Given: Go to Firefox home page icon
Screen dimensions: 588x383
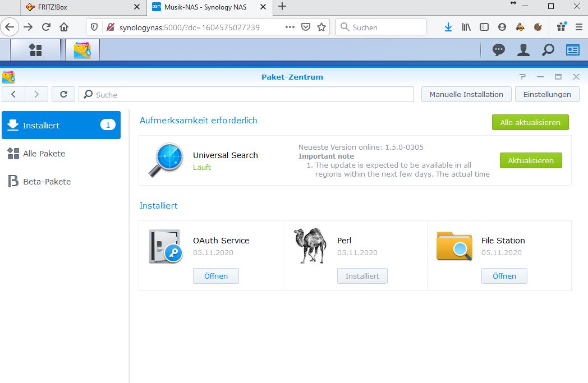Looking at the screenshot, I should click(64, 27).
